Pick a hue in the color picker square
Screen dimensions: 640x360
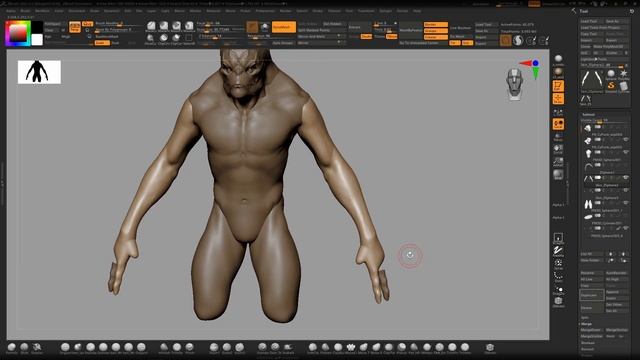(18, 33)
